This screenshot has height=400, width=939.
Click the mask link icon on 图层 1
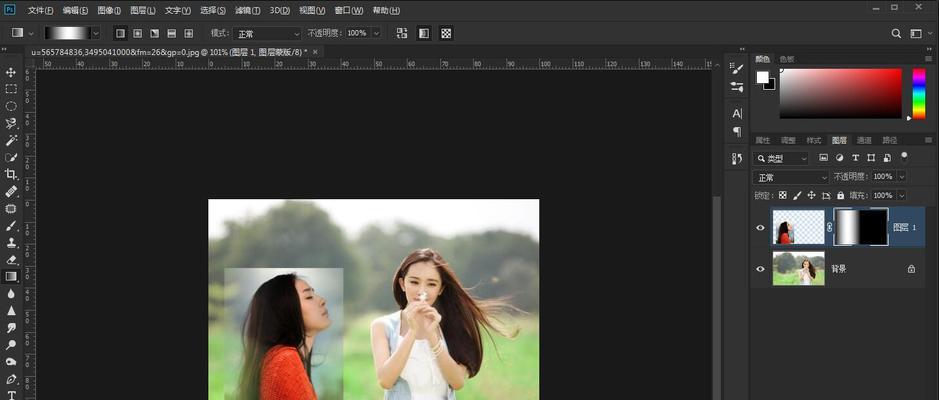tap(829, 227)
